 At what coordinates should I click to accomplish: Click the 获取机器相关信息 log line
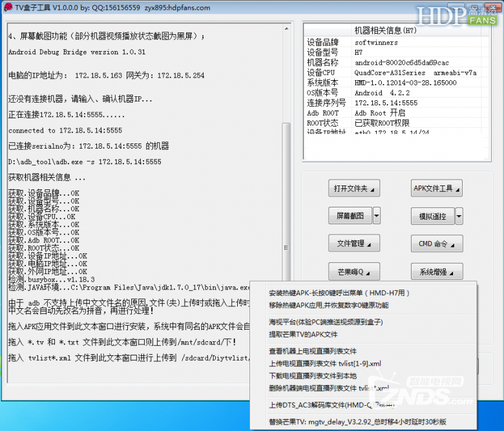[47, 178]
